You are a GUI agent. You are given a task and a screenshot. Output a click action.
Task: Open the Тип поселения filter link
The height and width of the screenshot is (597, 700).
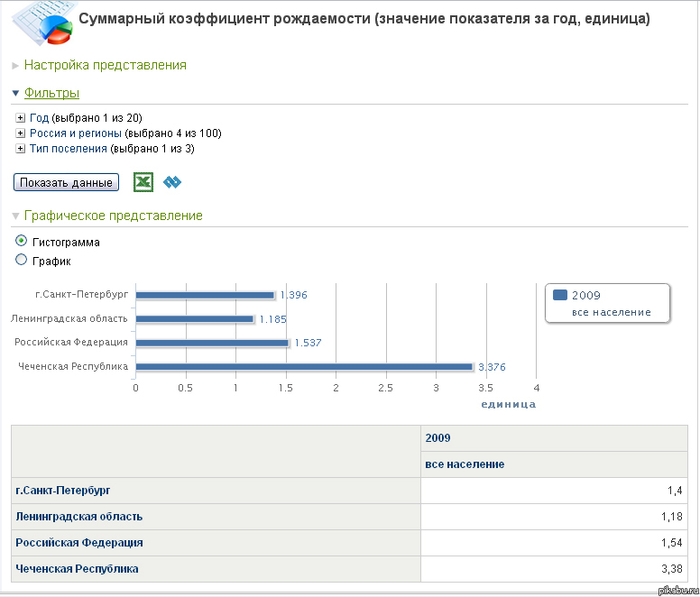68,149
